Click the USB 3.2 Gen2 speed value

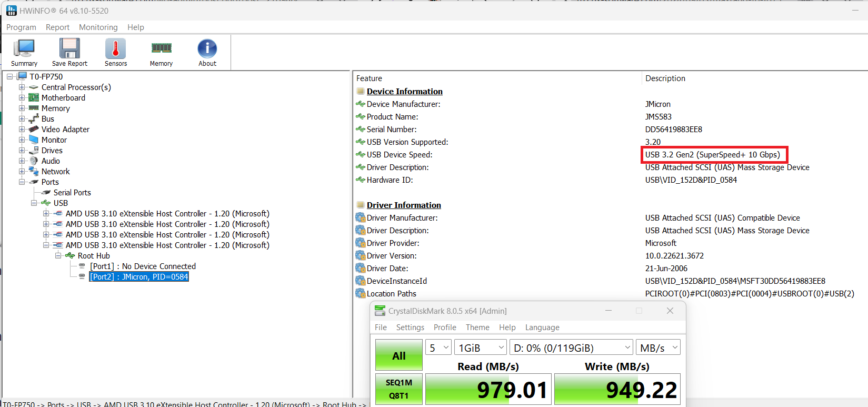coord(713,154)
